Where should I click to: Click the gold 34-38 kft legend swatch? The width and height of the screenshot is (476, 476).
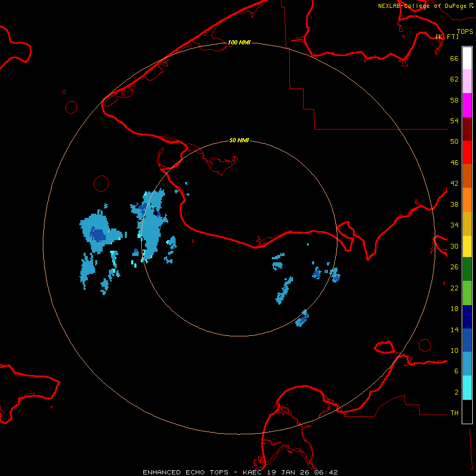(x=467, y=223)
